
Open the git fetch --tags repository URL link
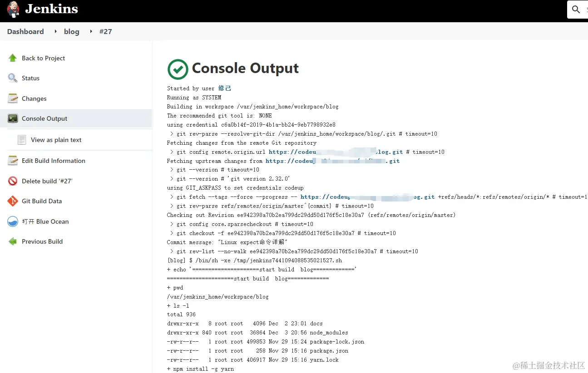[x=367, y=197]
